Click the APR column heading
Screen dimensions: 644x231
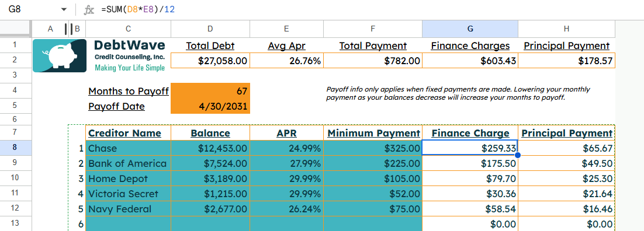click(x=286, y=133)
